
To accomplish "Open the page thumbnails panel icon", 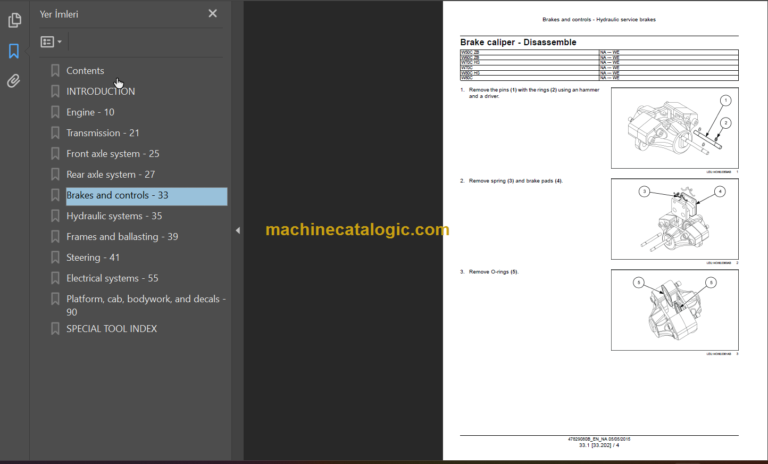I will tap(14, 20).
